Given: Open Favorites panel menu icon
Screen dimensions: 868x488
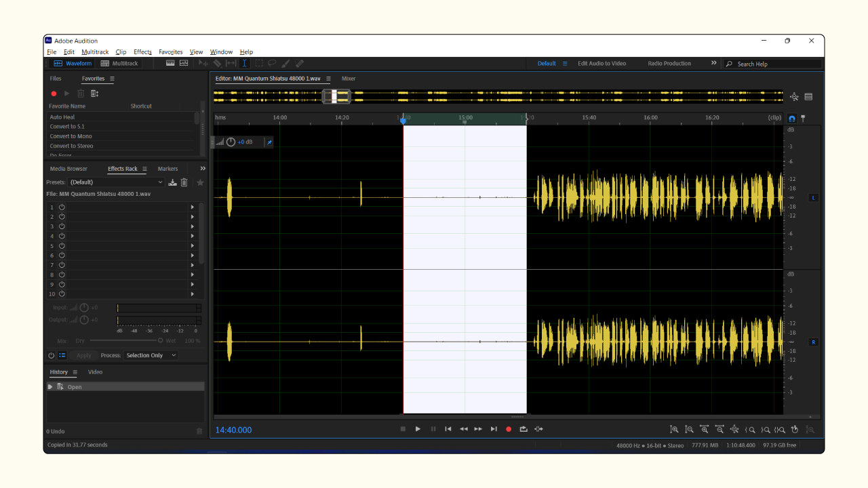Looking at the screenshot, I should 112,79.
